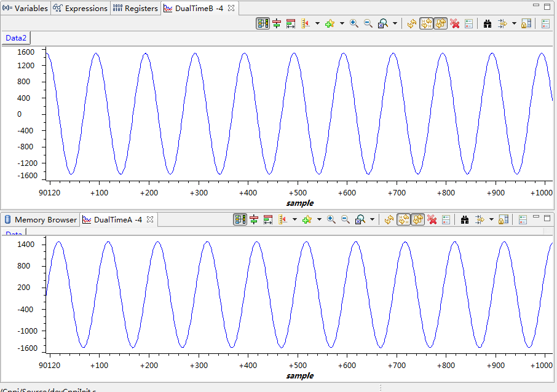Select the Data2 graph tab
Screen dimensions: 557x392
16,38
